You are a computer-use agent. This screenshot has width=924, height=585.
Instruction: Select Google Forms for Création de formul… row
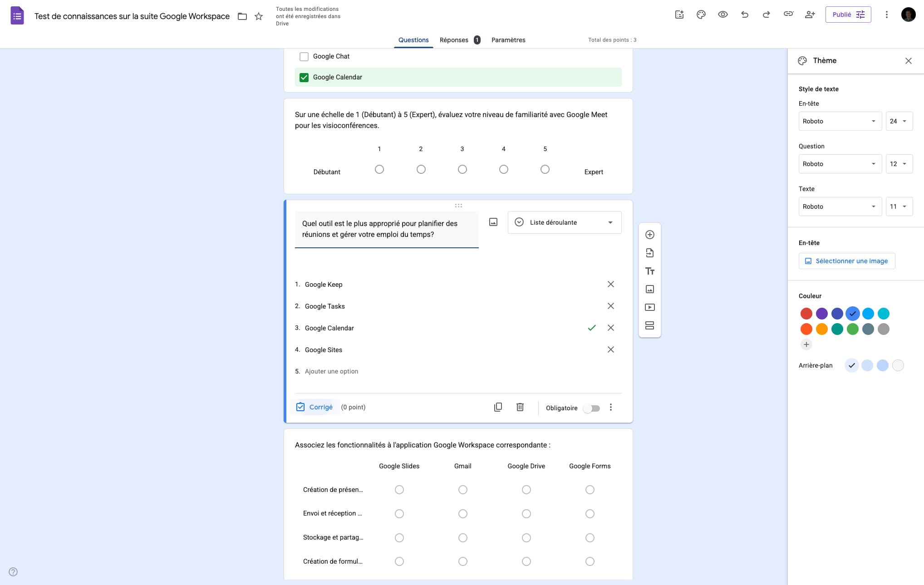coord(590,561)
